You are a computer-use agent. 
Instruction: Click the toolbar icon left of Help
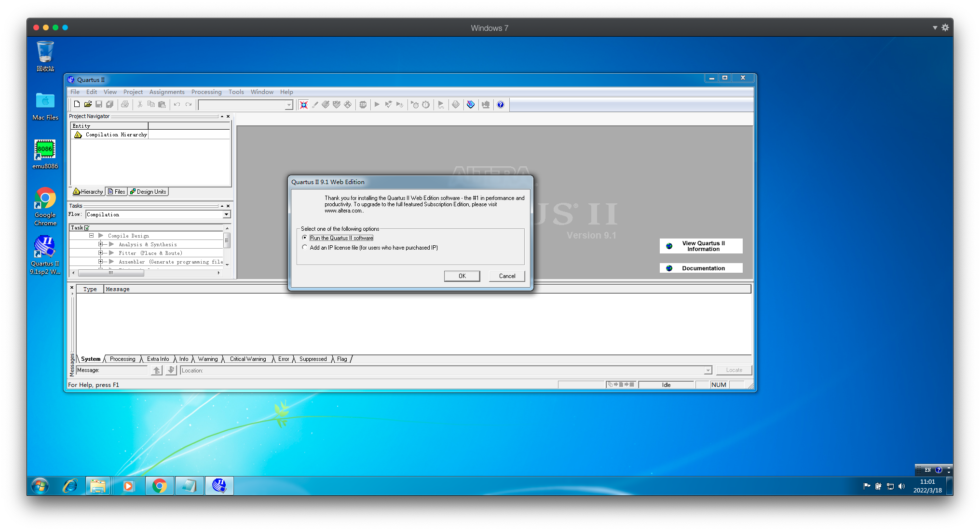point(486,105)
